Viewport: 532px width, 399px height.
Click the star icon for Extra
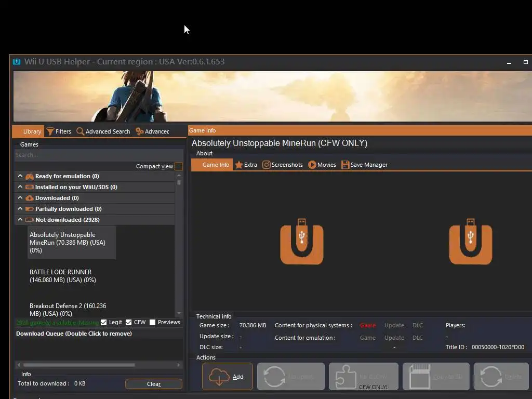[x=239, y=165]
